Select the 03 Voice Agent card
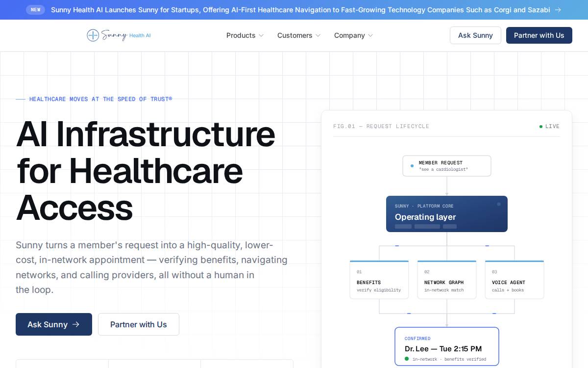Viewport: 588px width, 368px height. (x=514, y=280)
